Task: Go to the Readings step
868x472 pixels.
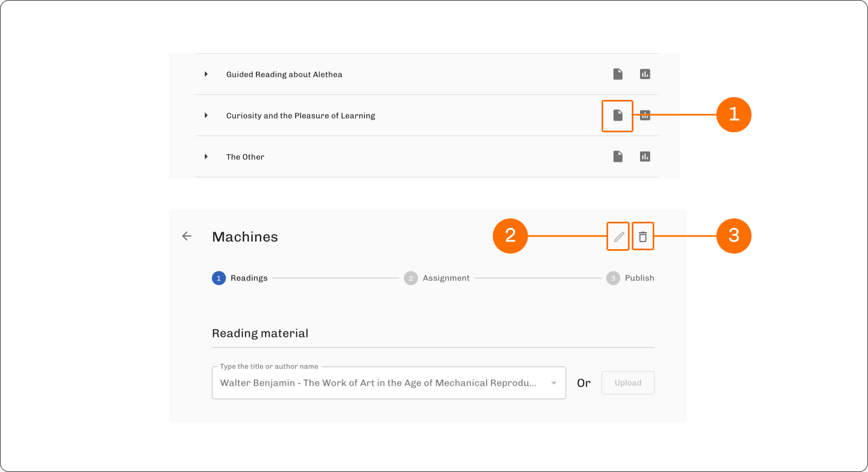Action: (x=240, y=278)
